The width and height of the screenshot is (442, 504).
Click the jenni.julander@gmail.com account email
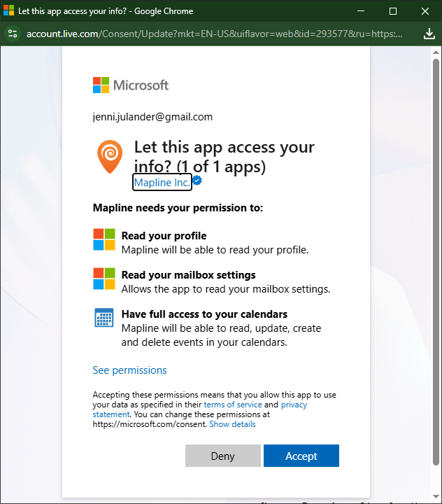click(152, 117)
